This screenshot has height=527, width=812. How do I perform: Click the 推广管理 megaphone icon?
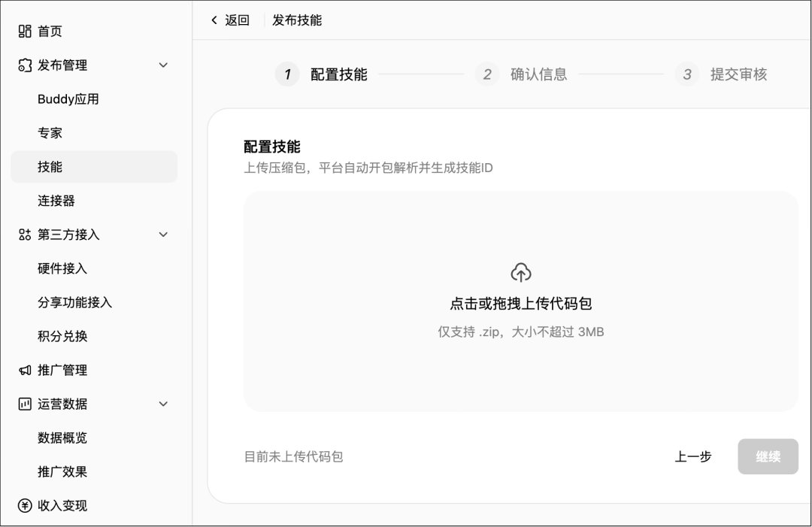coord(25,370)
